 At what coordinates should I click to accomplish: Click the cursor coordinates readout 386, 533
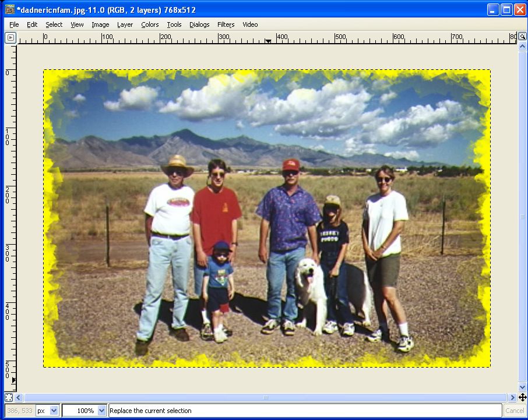pyautogui.click(x=20, y=411)
